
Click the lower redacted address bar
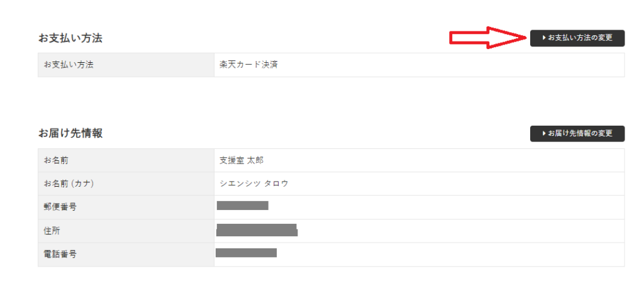pyautogui.click(x=257, y=233)
